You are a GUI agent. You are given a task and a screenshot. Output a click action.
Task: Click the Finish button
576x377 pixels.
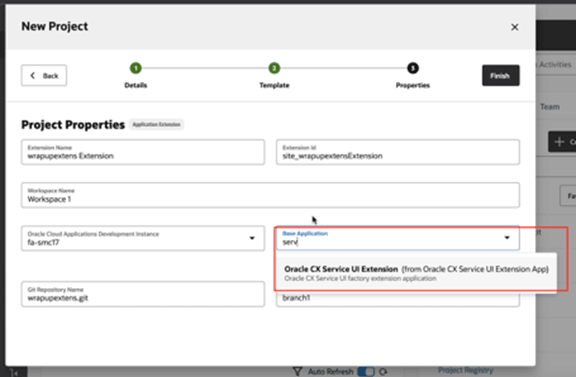(500, 75)
